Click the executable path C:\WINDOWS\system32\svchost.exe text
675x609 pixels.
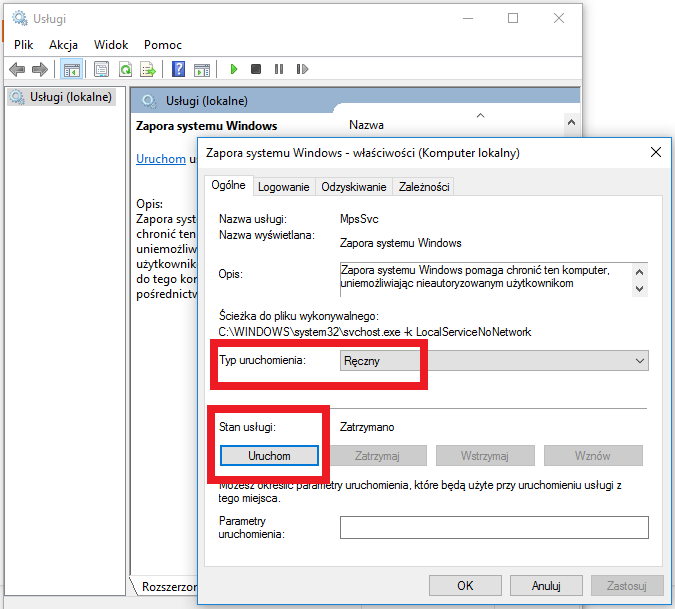click(x=375, y=332)
